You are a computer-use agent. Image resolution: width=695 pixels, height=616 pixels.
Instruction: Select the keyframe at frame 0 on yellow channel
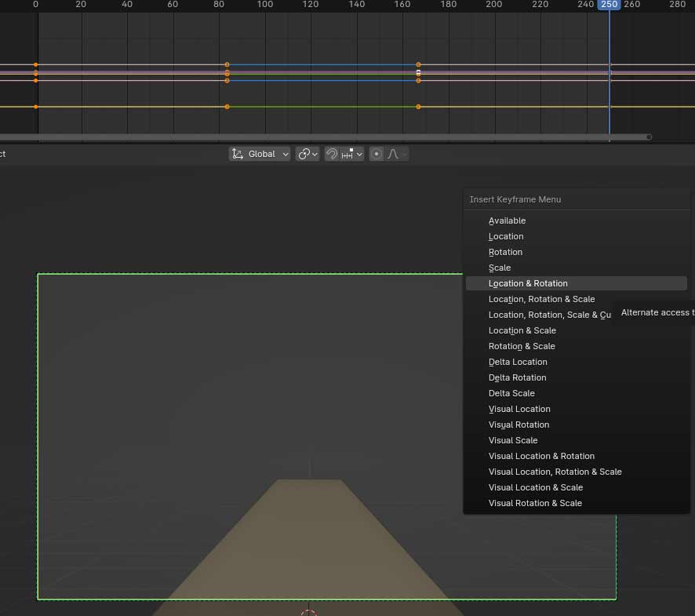[36, 107]
